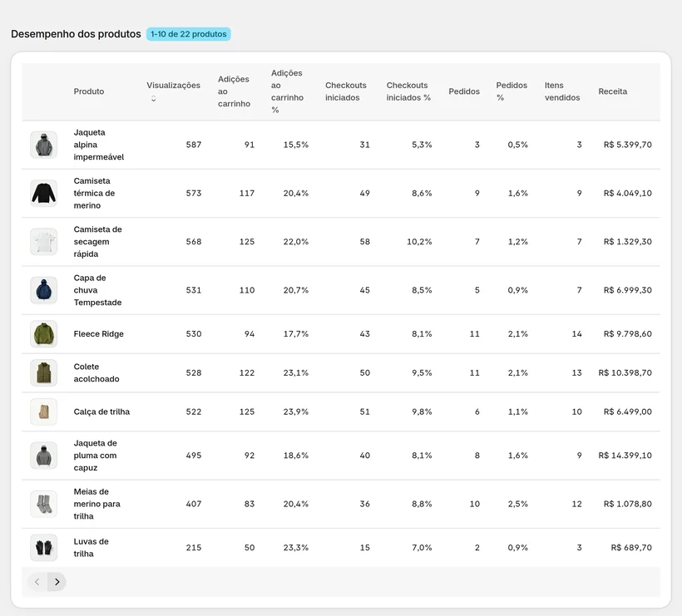Select the Camiseta térmica de merino name
Viewport: 682px width, 616px height.
tap(94, 193)
